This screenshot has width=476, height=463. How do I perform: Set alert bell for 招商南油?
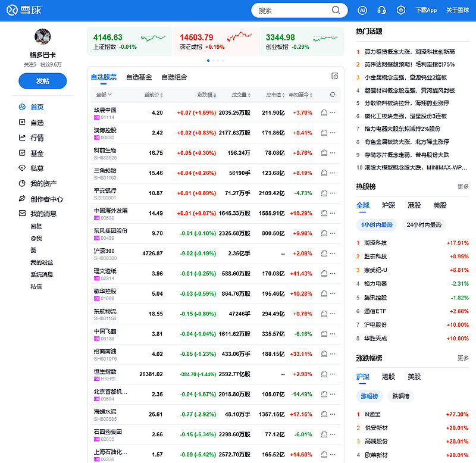coord(324,354)
